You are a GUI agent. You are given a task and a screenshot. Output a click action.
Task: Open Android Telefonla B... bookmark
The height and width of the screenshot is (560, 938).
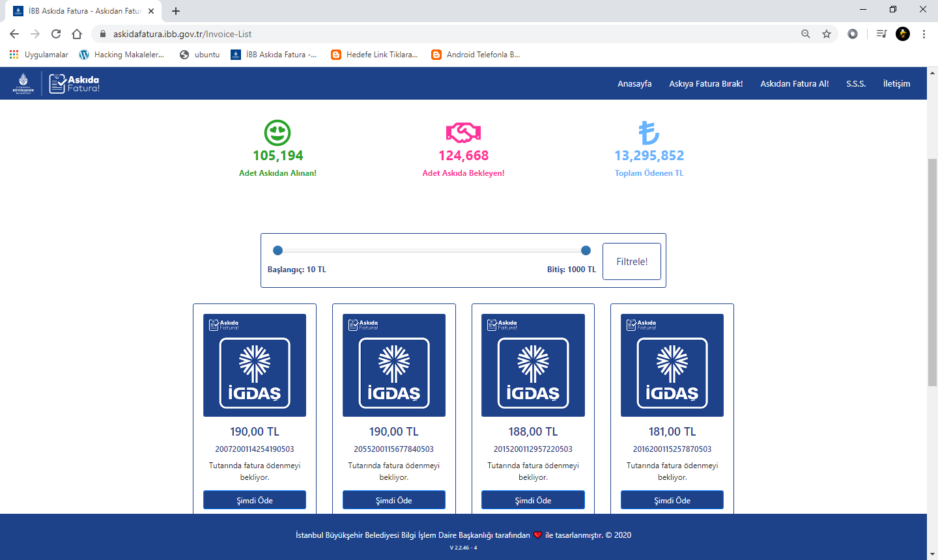(476, 55)
